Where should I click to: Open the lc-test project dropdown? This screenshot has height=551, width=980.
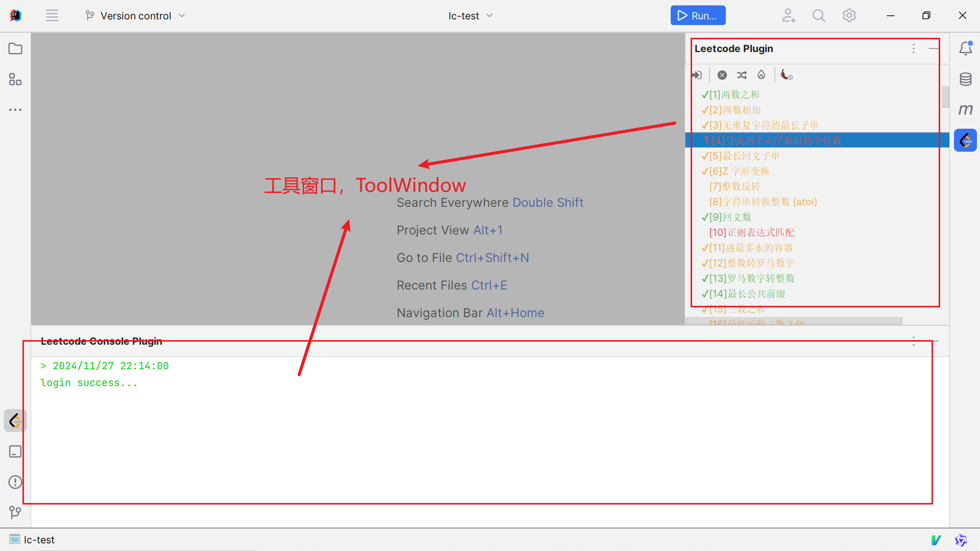point(471,16)
